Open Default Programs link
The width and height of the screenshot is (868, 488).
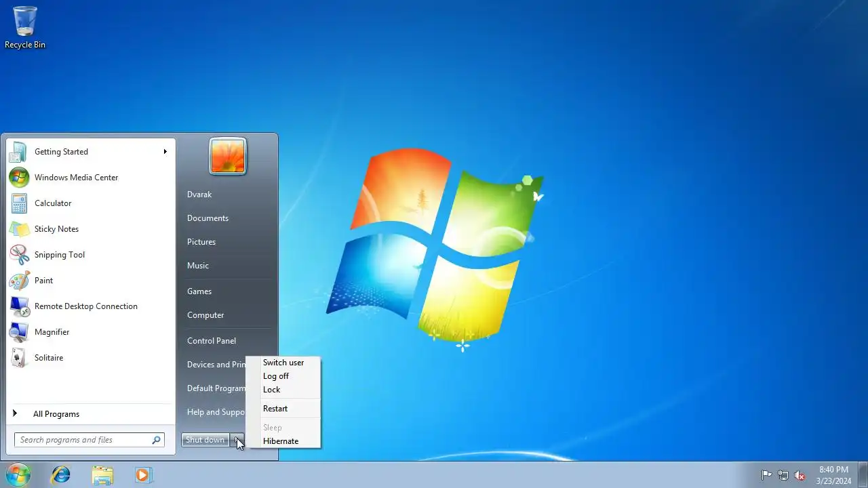pyautogui.click(x=216, y=388)
